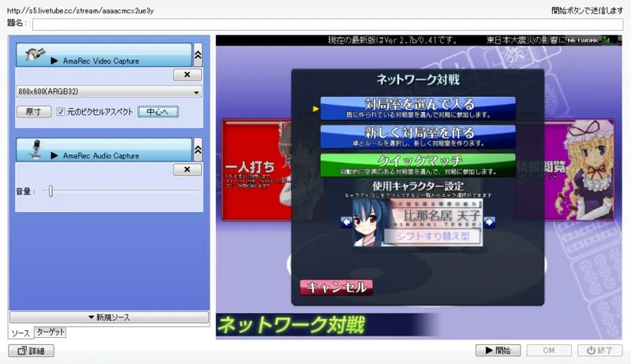Viewport: 631px width, 364px height.
Task: Open the 詳細 details button
Action: click(31, 351)
